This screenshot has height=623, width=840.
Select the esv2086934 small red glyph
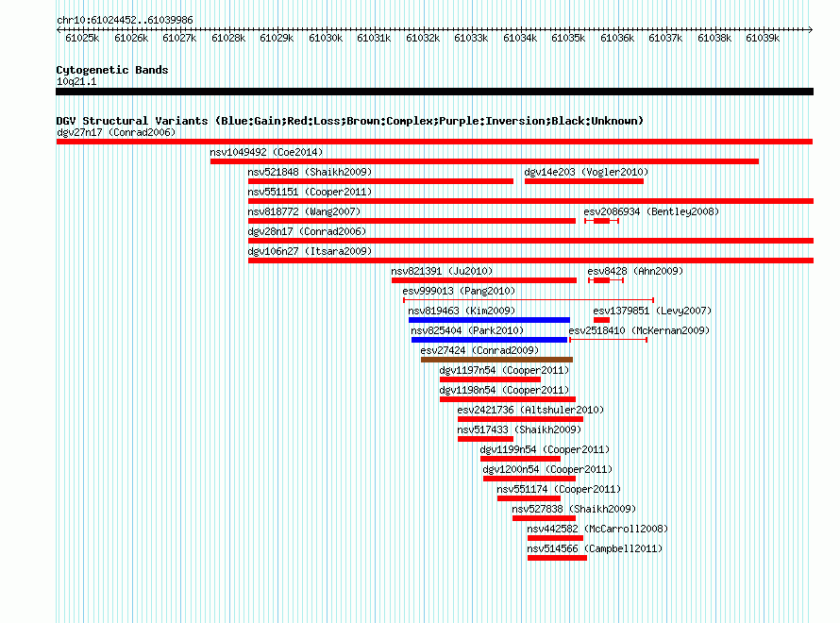601,221
